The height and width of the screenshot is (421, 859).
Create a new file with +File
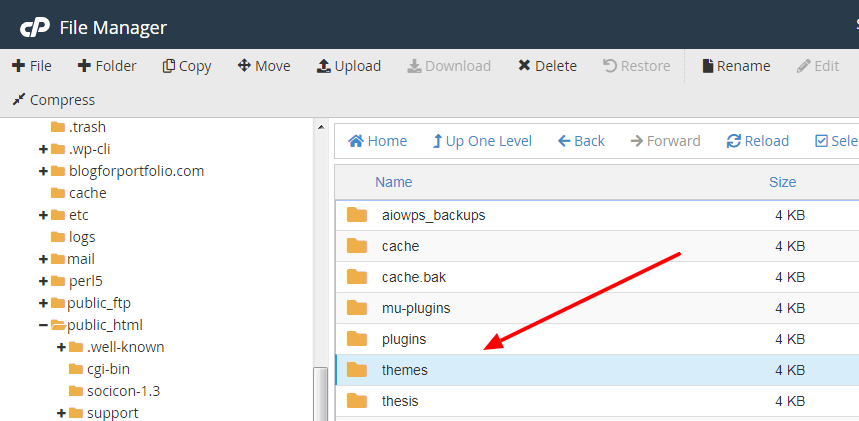(x=32, y=66)
